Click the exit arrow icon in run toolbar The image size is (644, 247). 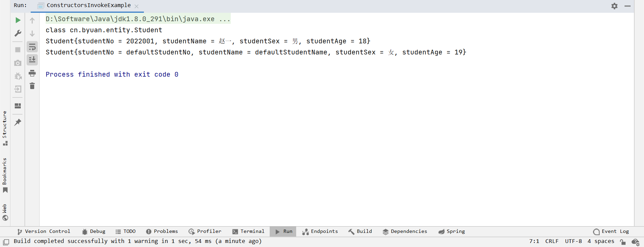point(18,89)
